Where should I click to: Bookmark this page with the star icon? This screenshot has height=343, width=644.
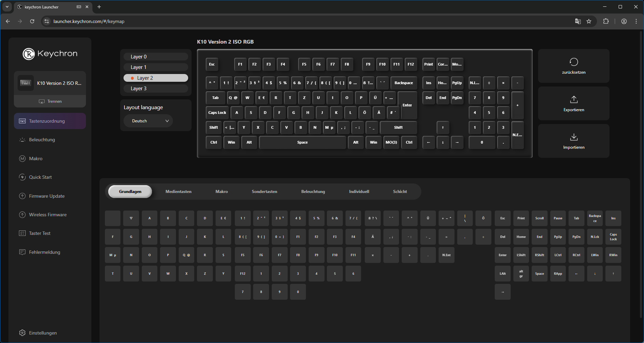coord(589,21)
